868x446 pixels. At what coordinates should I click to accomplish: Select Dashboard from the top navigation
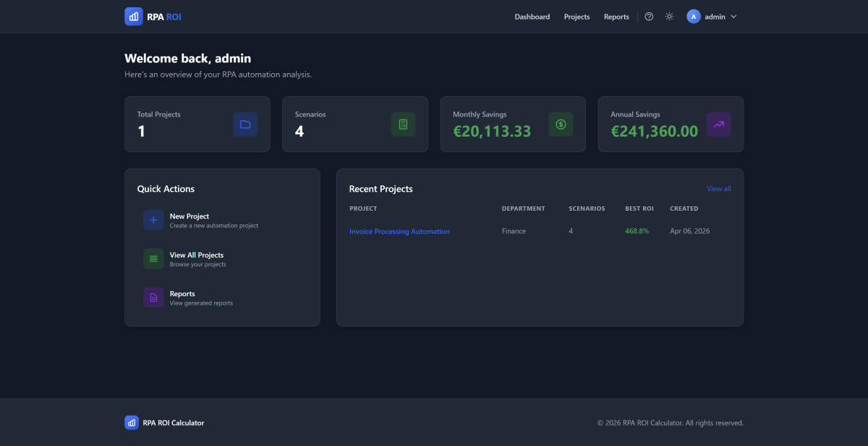(532, 16)
